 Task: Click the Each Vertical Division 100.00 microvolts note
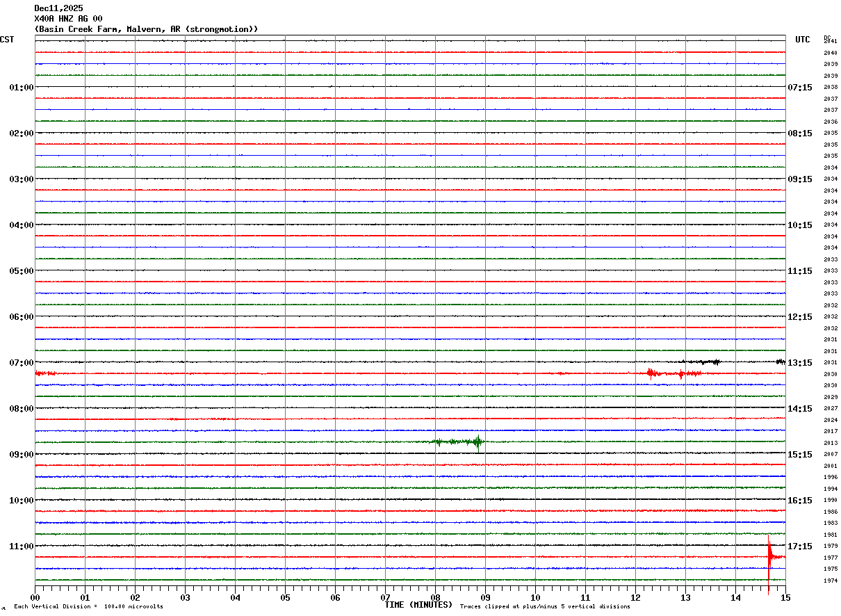tap(88, 607)
